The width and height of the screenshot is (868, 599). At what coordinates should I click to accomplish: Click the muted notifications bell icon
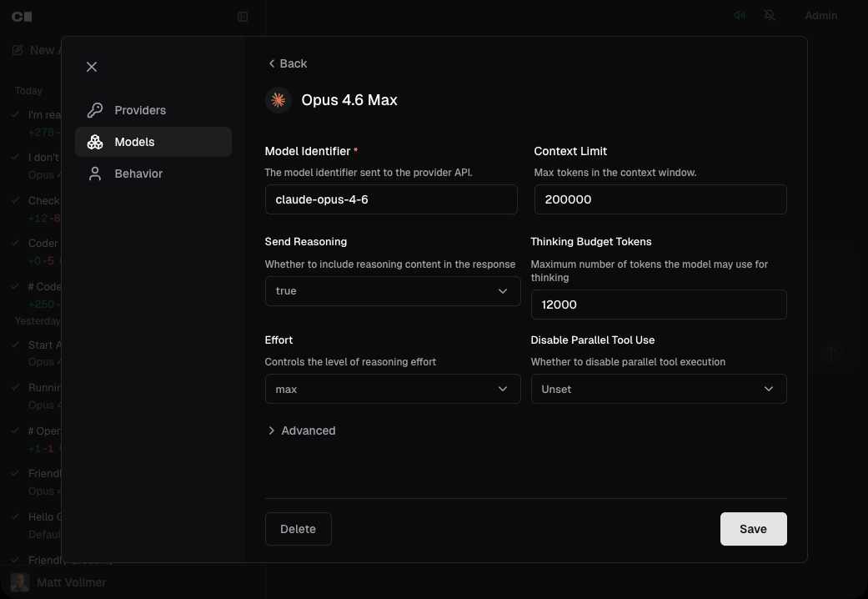[x=770, y=16]
